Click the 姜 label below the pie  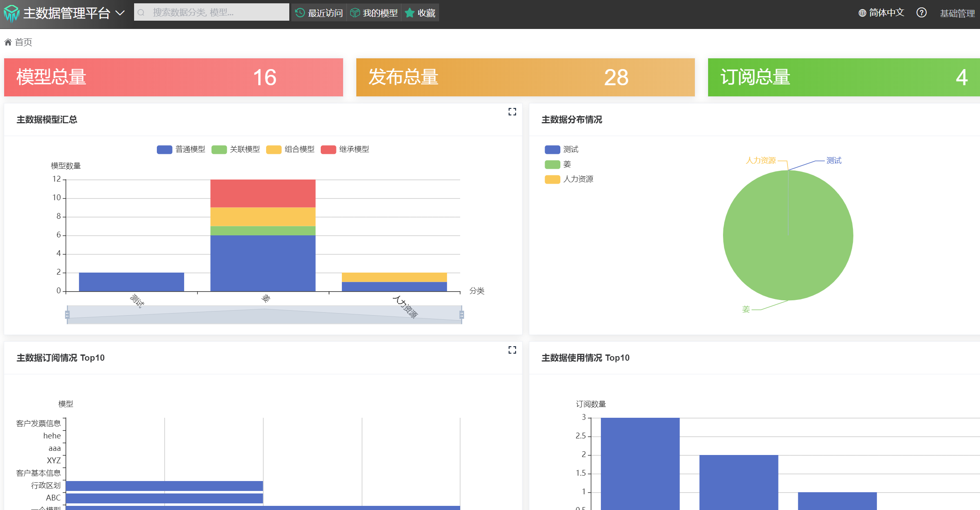746,309
